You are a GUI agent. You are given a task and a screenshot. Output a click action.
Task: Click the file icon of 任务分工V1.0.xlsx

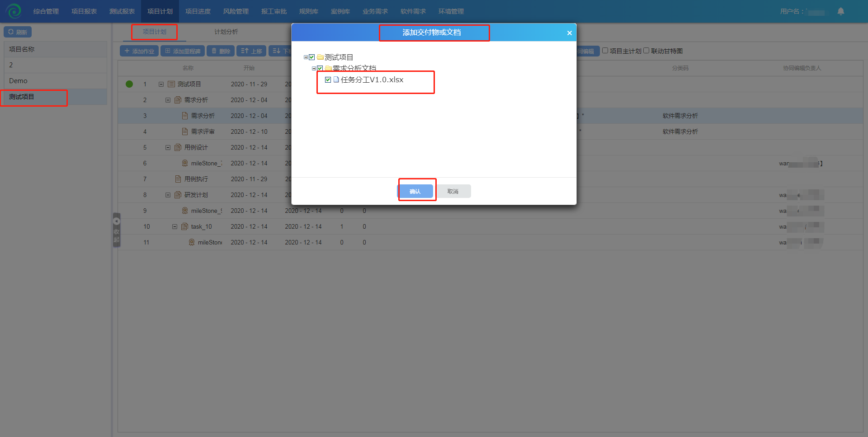[336, 80]
